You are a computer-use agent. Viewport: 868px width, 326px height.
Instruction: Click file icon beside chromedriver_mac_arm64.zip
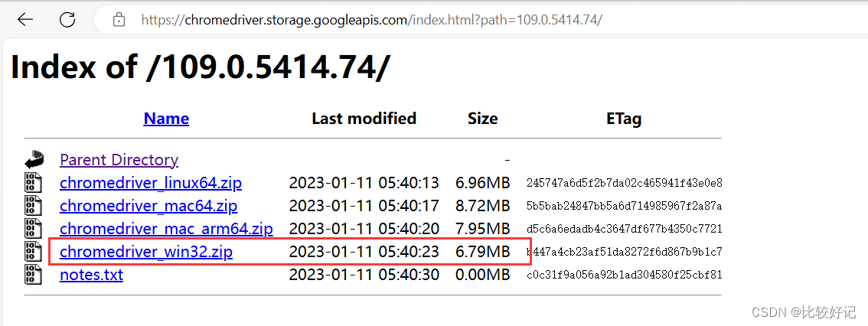click(33, 228)
